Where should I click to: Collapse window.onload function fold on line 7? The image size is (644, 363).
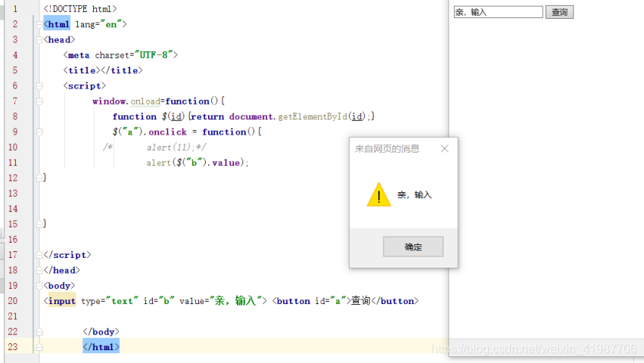[x=39, y=101]
